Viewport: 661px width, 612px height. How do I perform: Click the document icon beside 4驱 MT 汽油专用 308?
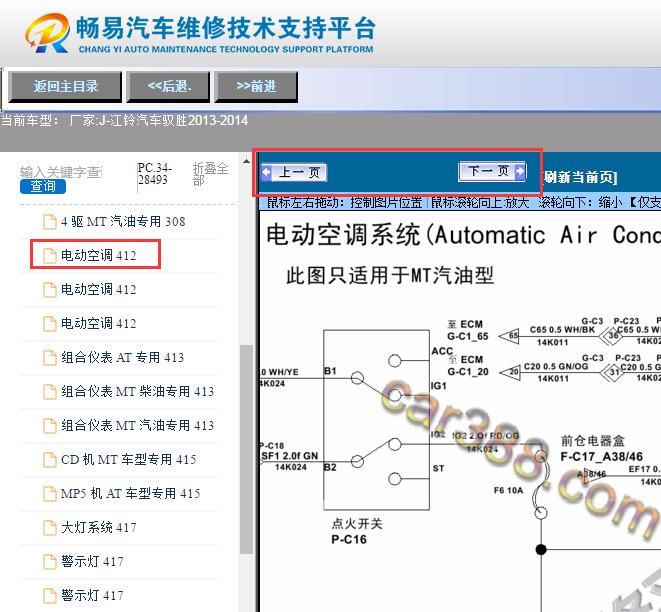50,221
